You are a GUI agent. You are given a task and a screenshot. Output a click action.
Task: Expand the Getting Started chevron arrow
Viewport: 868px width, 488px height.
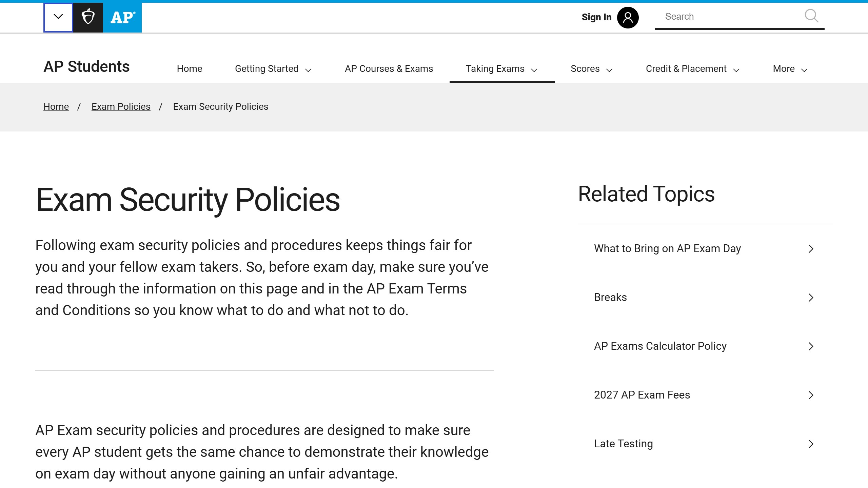pyautogui.click(x=308, y=70)
